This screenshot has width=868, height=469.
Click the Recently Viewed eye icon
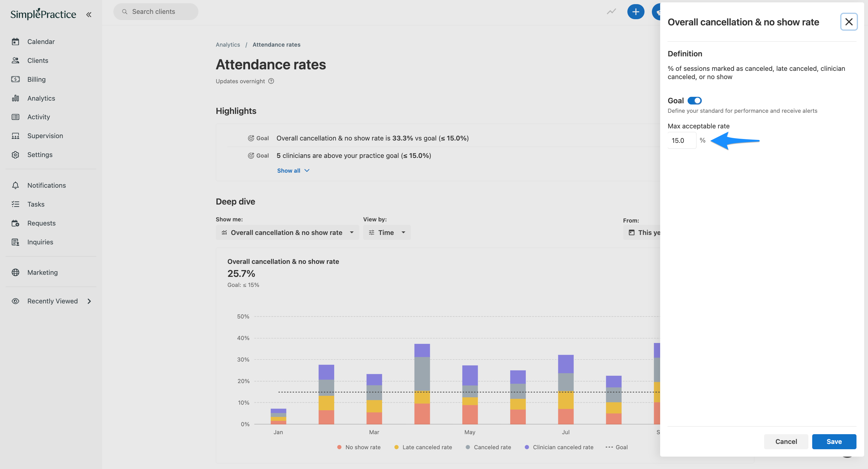15,301
